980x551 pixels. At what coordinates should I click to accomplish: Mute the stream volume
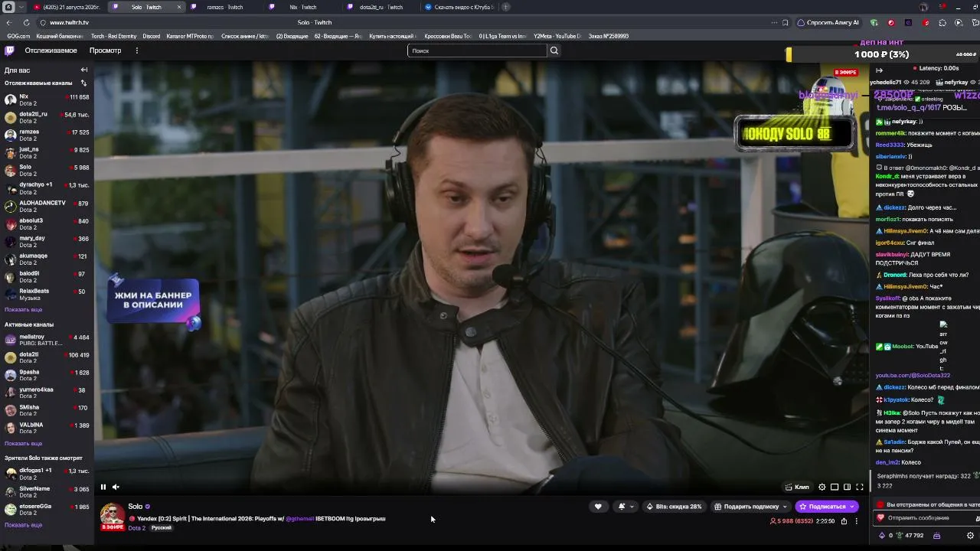[x=116, y=487]
